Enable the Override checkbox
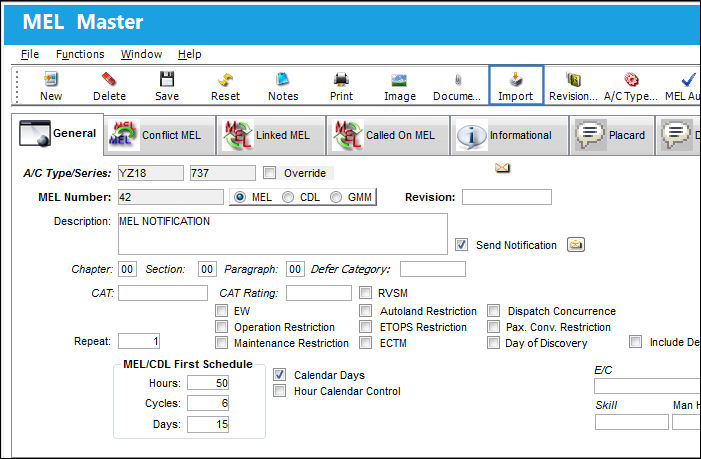Screen dimensions: 701x459 tap(269, 173)
